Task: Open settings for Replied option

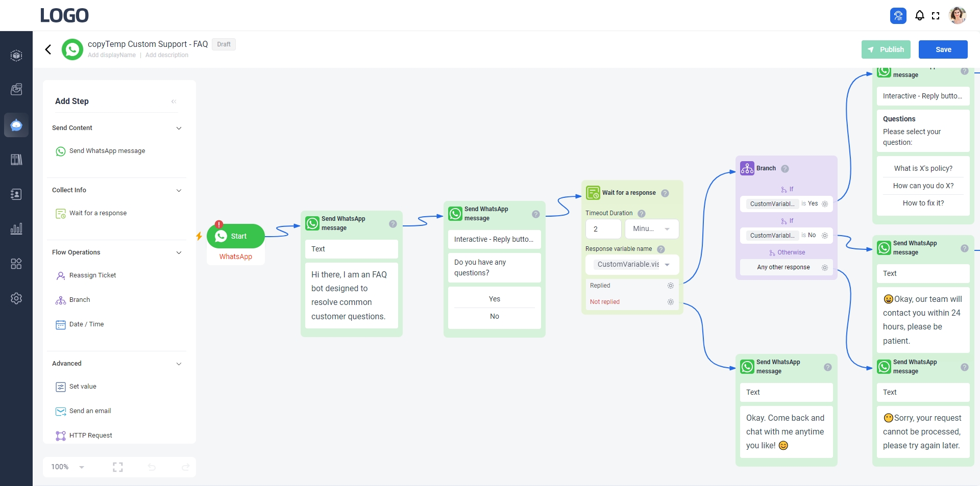Action: pyautogui.click(x=671, y=286)
